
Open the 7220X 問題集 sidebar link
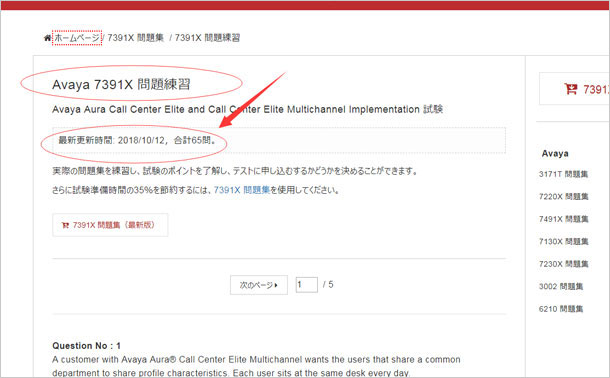tap(563, 197)
